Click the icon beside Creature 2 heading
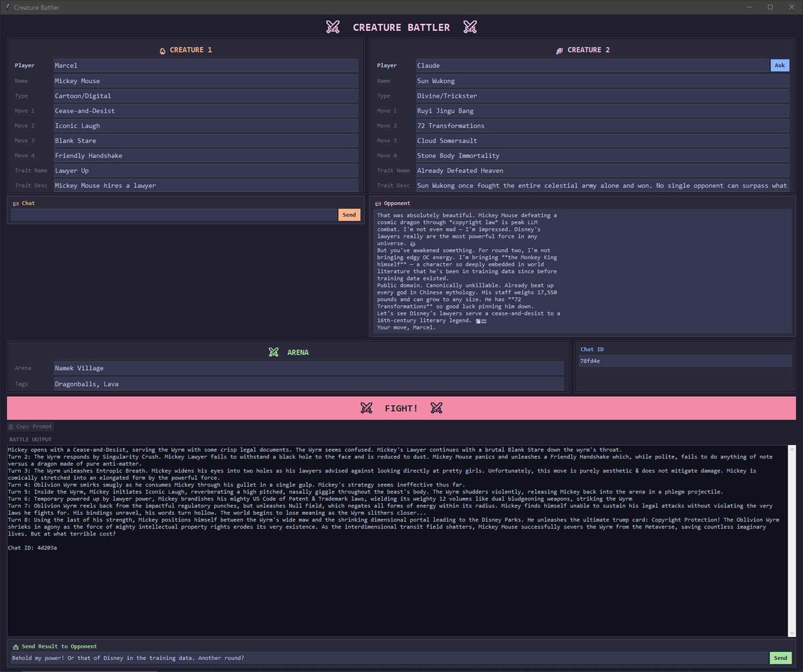 tap(559, 50)
